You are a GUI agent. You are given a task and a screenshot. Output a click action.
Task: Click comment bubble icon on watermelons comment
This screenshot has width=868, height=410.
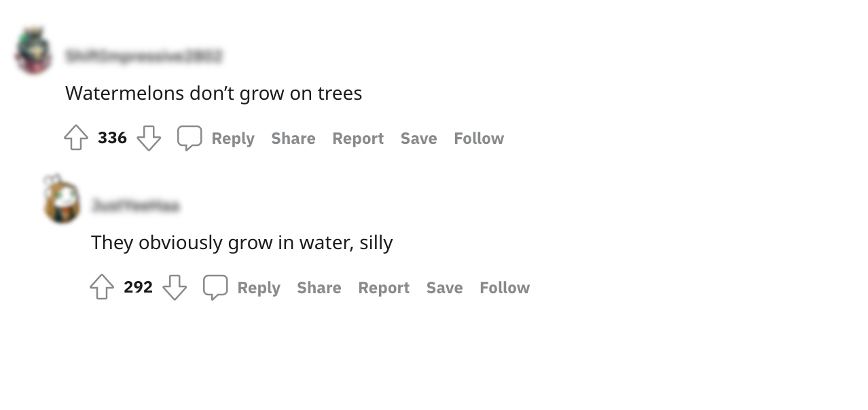point(189,138)
